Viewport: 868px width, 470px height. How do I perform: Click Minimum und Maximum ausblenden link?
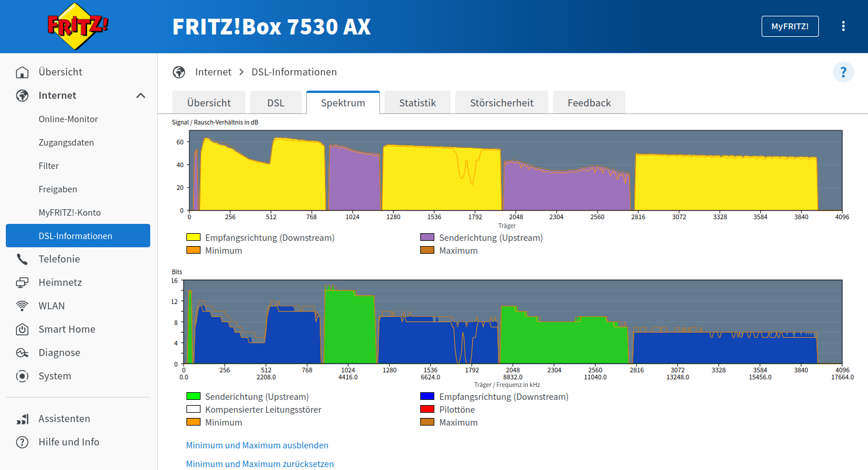tap(257, 445)
